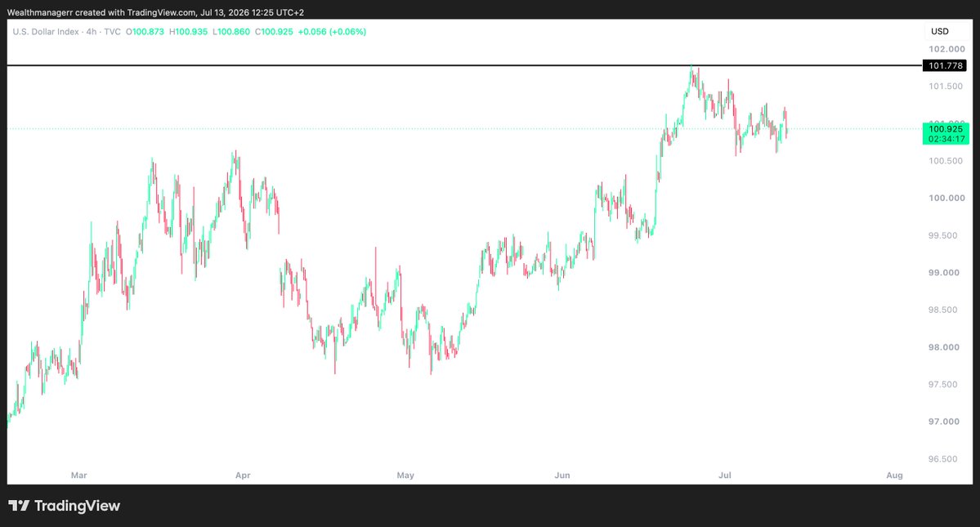Click the 100.500 price axis label
The width and height of the screenshot is (980, 527).
click(946, 160)
